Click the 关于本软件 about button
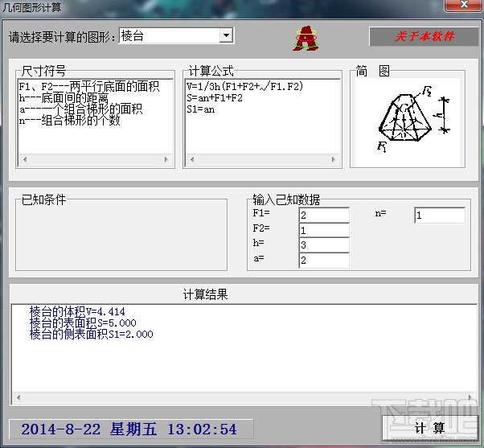This screenshot has height=448, width=484. [x=423, y=36]
